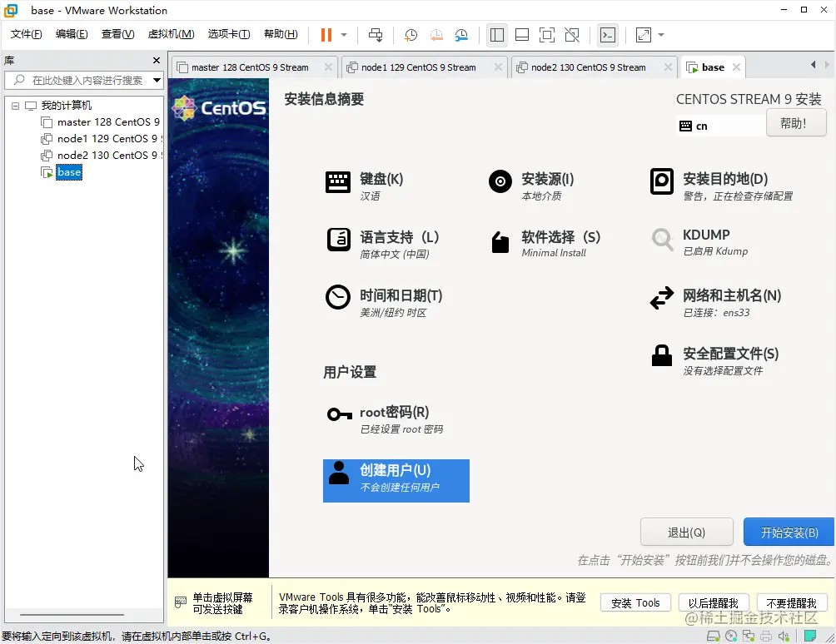
Task: Click the 以后提醒我 remind later button
Action: [x=714, y=603]
